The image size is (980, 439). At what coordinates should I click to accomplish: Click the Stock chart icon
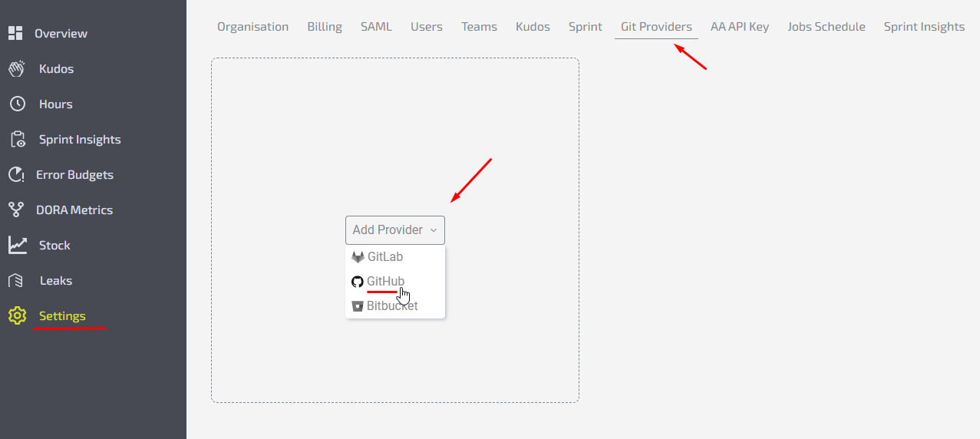click(17, 245)
